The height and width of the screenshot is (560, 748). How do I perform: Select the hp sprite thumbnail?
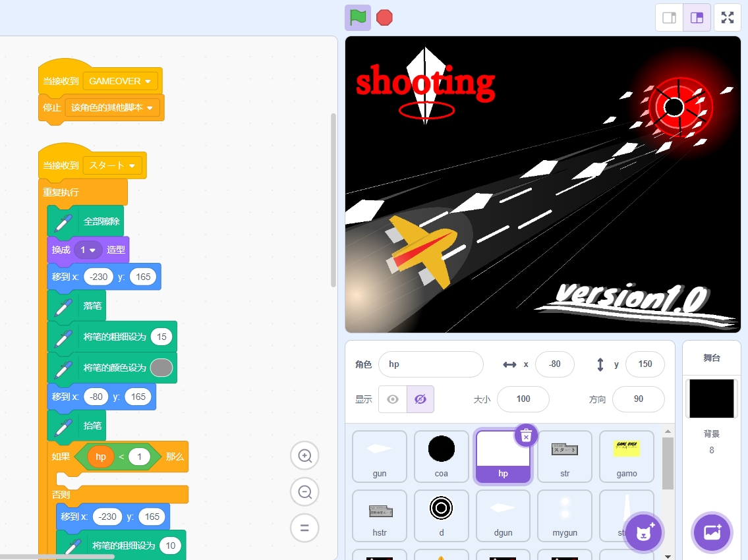503,457
